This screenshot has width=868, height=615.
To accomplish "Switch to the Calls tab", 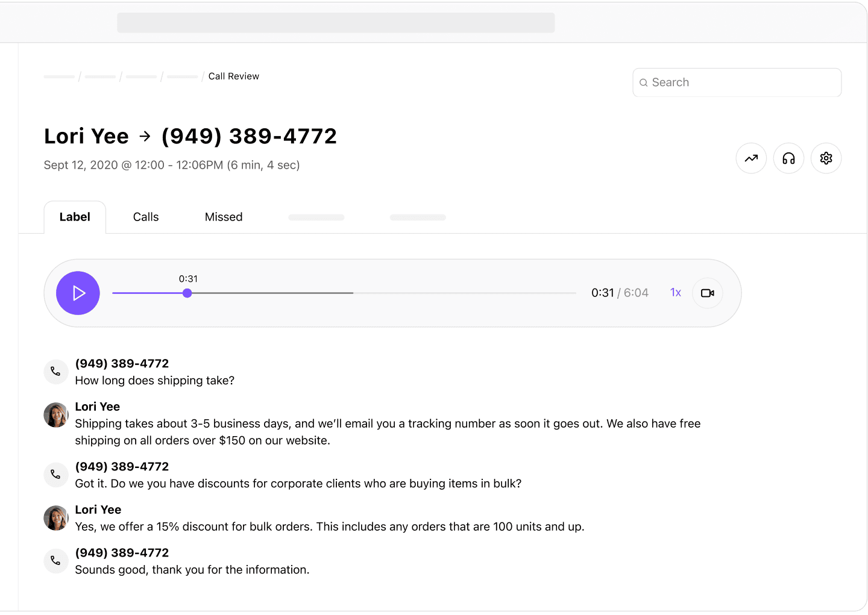I will (145, 217).
